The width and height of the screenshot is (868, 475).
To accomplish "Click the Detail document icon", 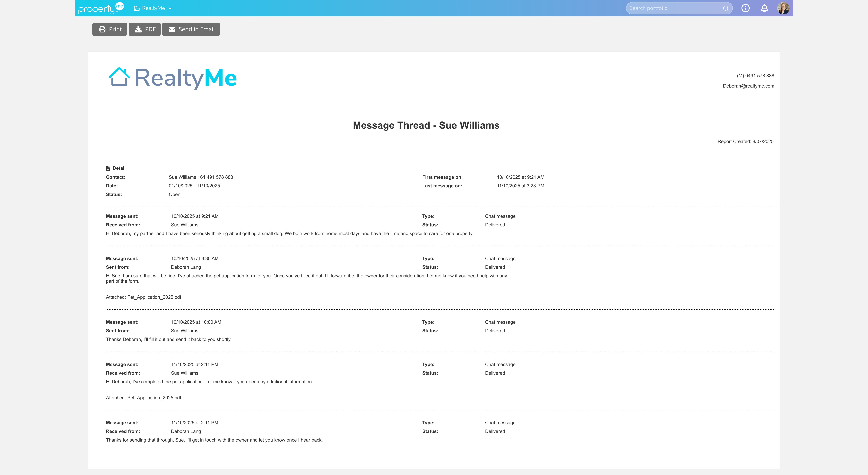I will pos(108,168).
